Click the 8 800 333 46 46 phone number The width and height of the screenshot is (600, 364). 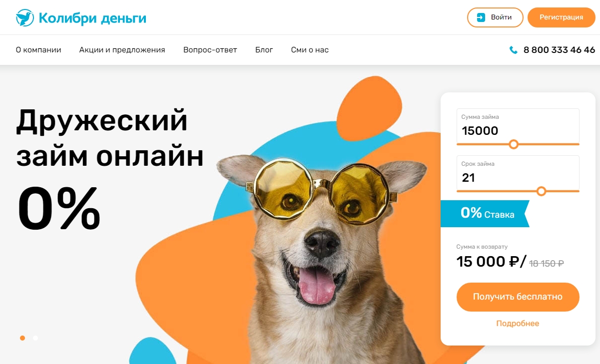(559, 50)
